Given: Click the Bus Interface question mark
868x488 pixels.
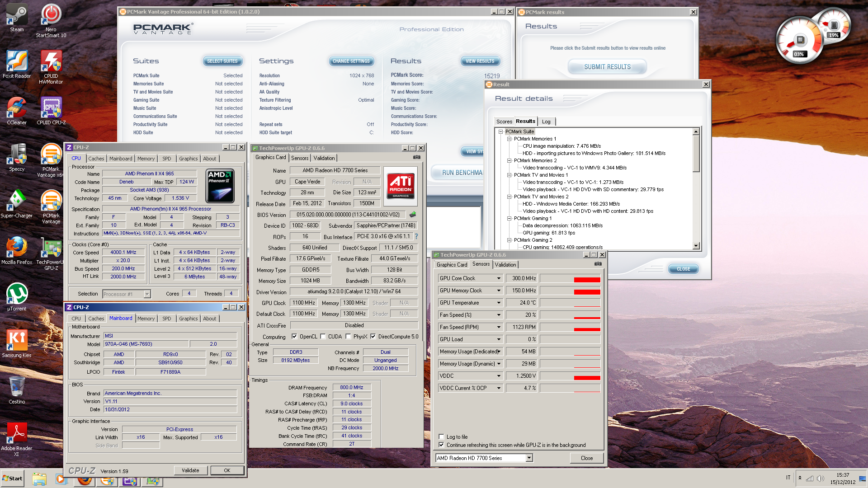Looking at the screenshot, I should (x=416, y=236).
